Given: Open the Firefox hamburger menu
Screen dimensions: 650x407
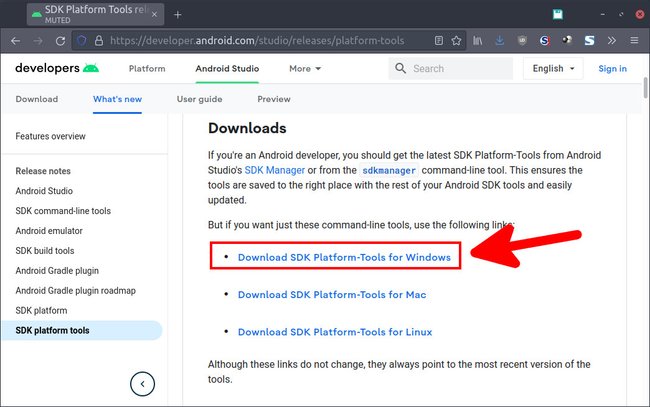Looking at the screenshot, I should [634, 40].
